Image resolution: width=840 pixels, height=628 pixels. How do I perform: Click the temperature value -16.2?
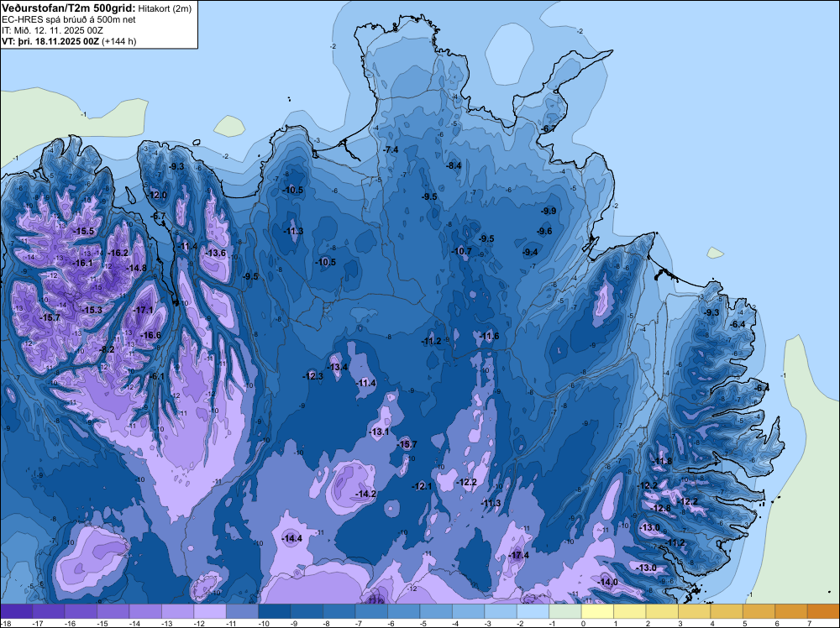118,253
